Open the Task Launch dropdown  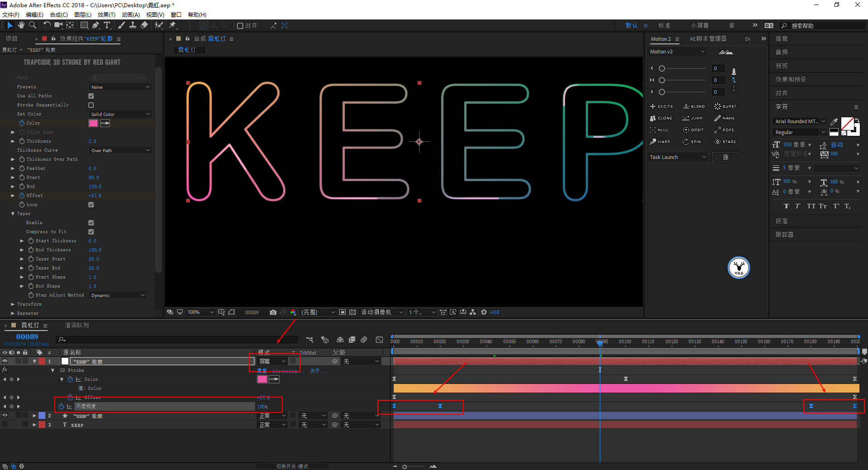pos(678,157)
